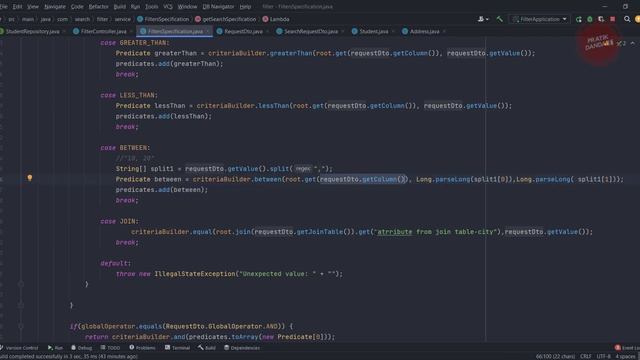Click the fold marker beside switch closing brace

[x=21, y=284]
